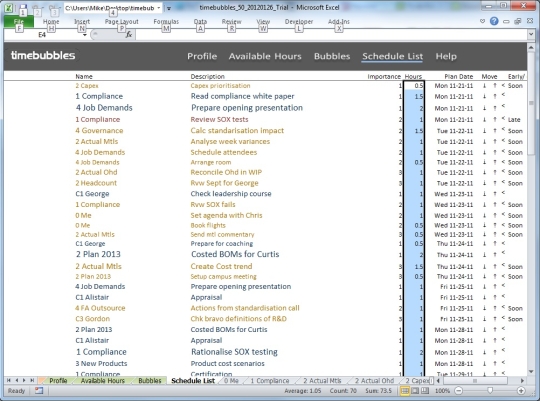Expand the formula bar with the chevron
The width and height of the screenshot is (540, 401).
point(531,34)
